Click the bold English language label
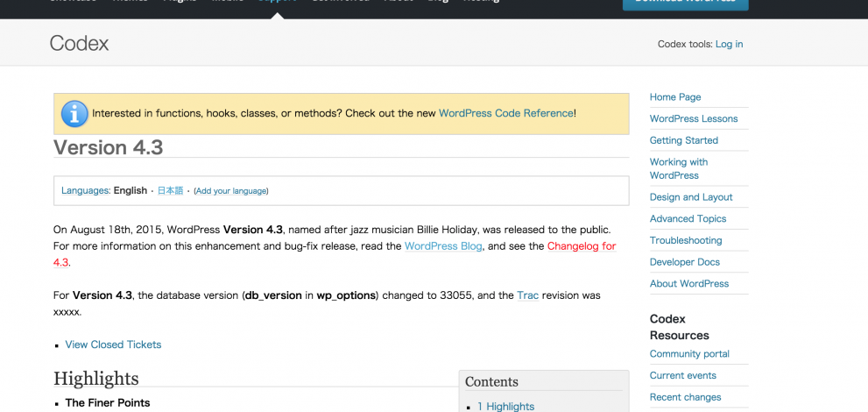This screenshot has height=412, width=868. [x=131, y=190]
